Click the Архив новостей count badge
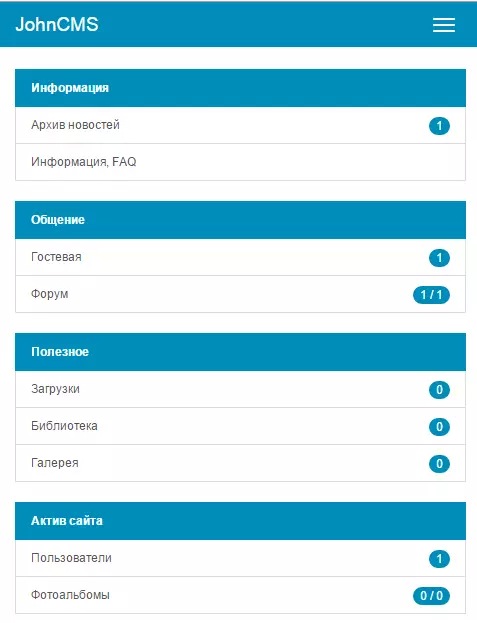477x623 pixels. pyautogui.click(x=439, y=126)
